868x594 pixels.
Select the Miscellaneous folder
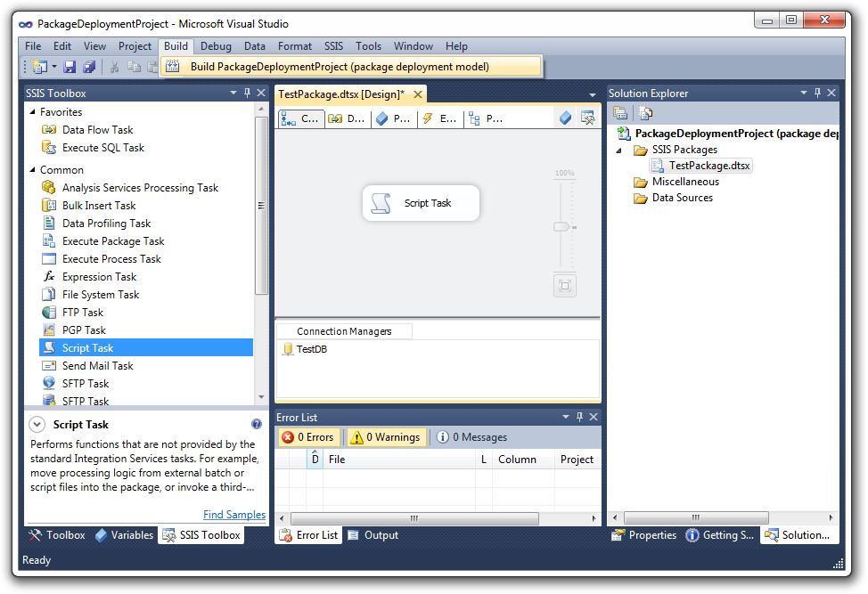pos(676,182)
